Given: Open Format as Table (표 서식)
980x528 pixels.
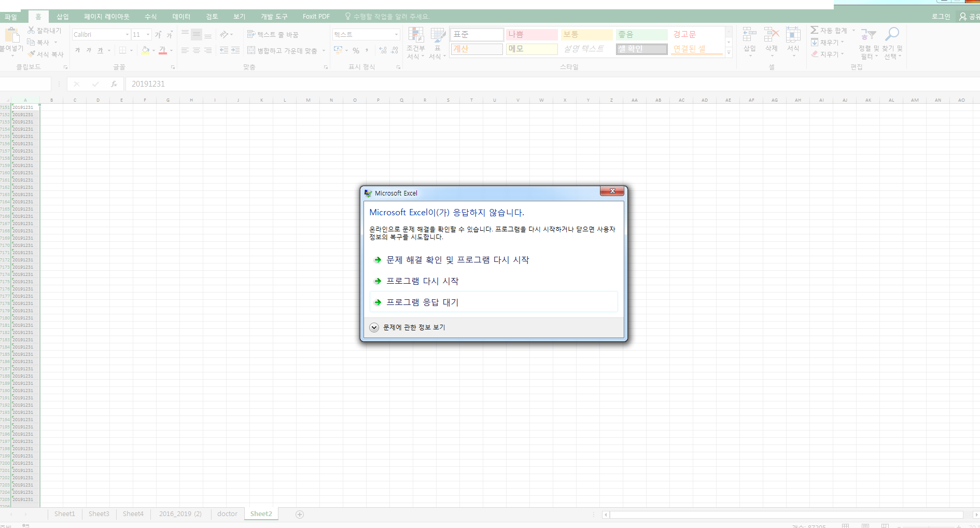Looking at the screenshot, I should click(x=438, y=43).
